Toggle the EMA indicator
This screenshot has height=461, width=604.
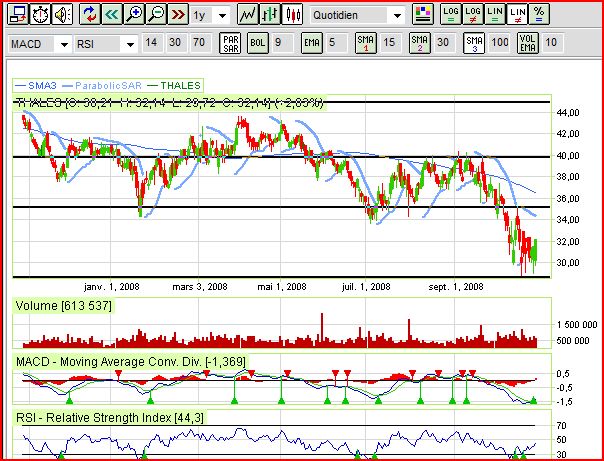click(x=312, y=43)
